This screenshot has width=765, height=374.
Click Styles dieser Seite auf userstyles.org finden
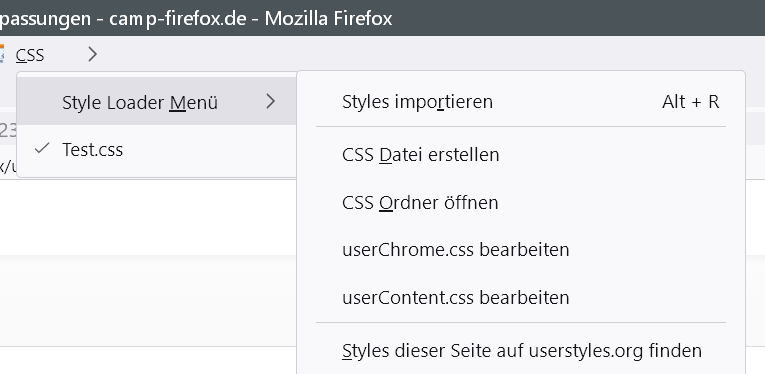click(521, 350)
